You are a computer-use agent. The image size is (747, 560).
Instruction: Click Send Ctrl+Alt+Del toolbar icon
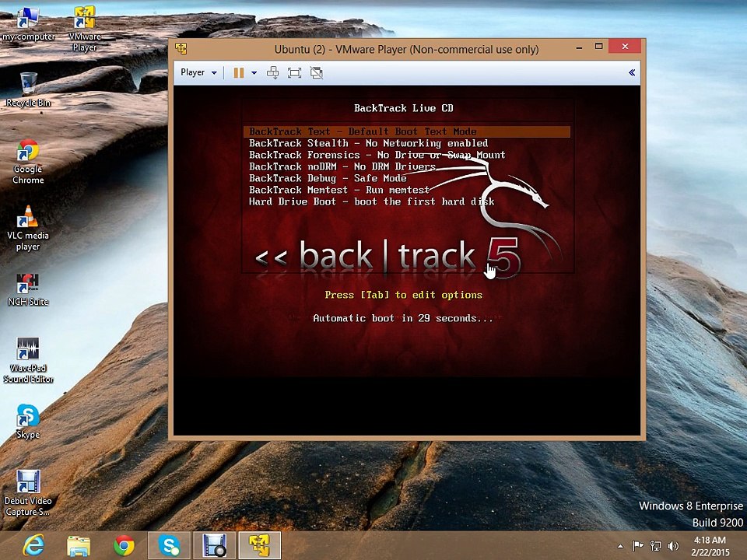[273, 73]
